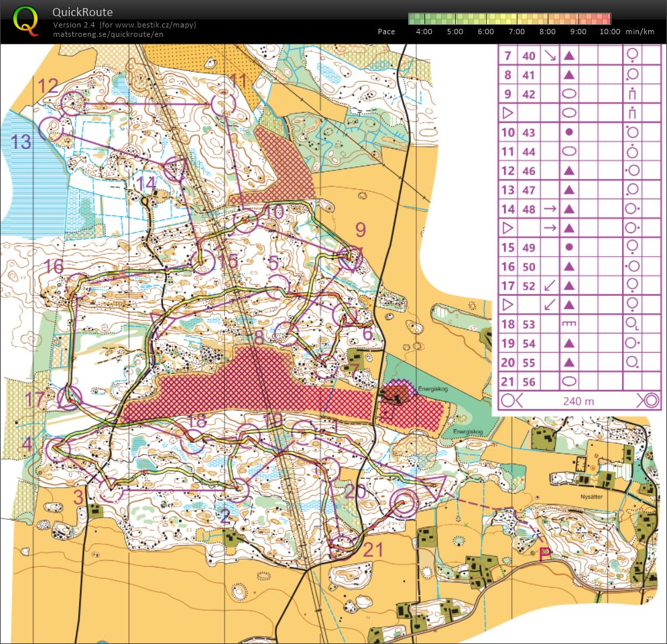Click the 10:00 pace label
Image resolution: width=667 pixels, height=644 pixels.
(x=609, y=32)
